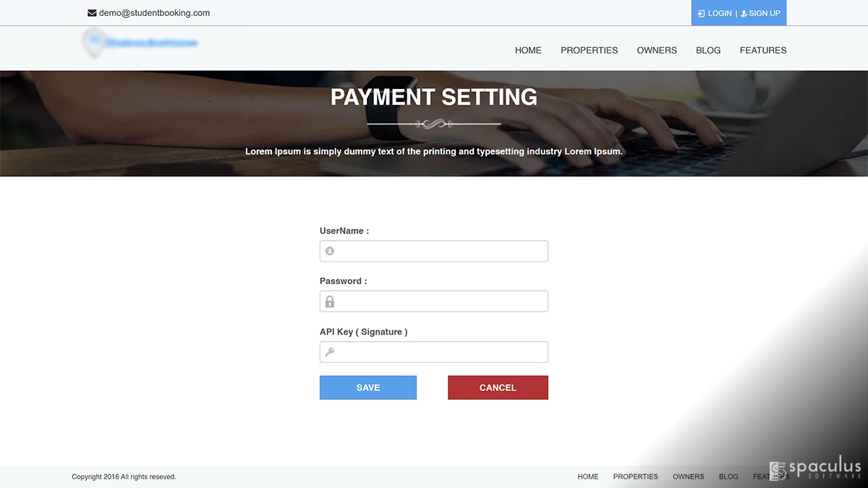Click the key icon in API Key field
This screenshot has width=868, height=488.
tap(330, 352)
